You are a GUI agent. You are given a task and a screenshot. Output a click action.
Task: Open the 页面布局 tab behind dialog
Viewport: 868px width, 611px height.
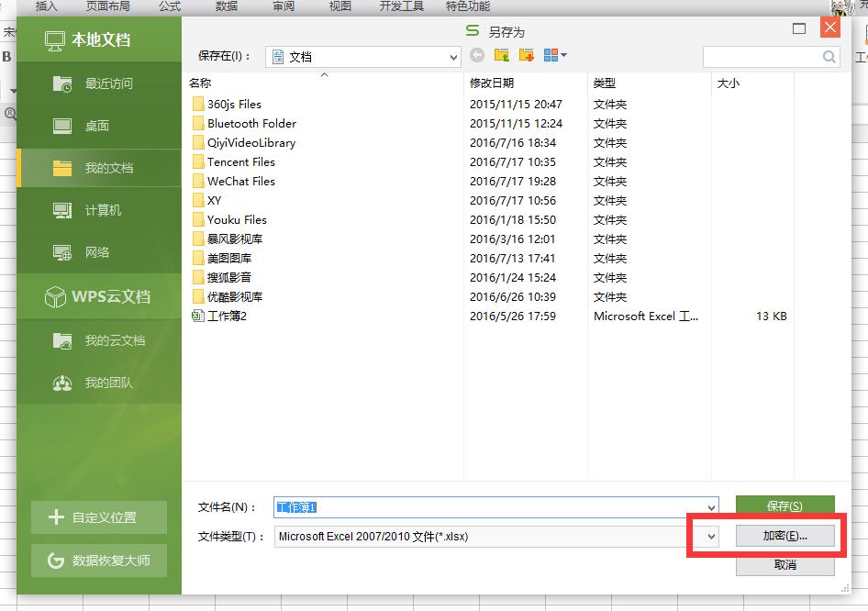(x=108, y=6)
